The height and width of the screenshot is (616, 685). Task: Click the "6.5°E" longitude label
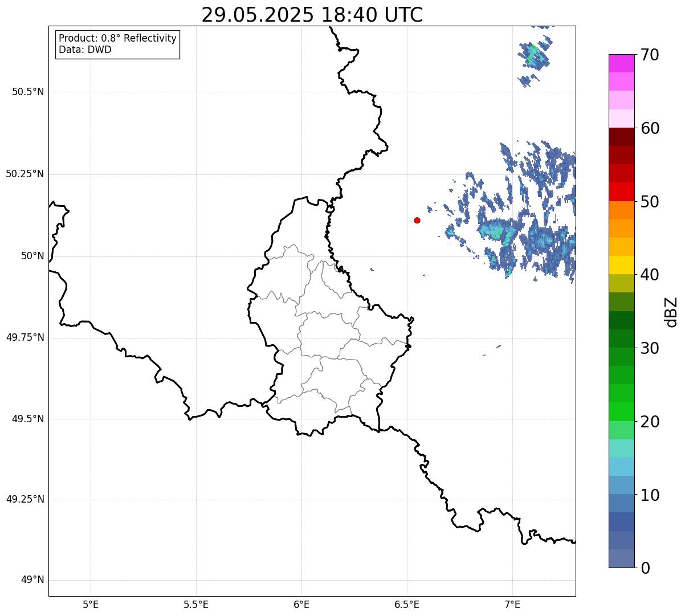point(407,605)
